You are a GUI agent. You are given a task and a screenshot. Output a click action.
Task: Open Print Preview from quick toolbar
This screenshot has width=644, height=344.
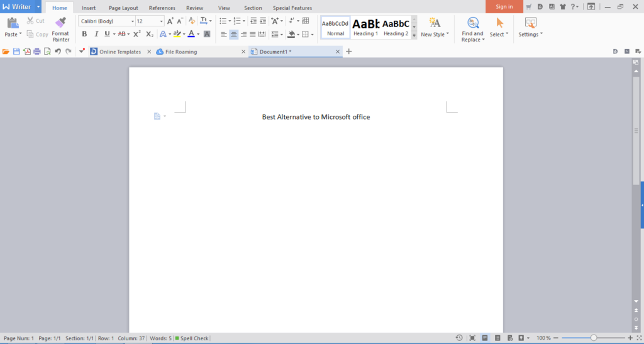click(47, 52)
